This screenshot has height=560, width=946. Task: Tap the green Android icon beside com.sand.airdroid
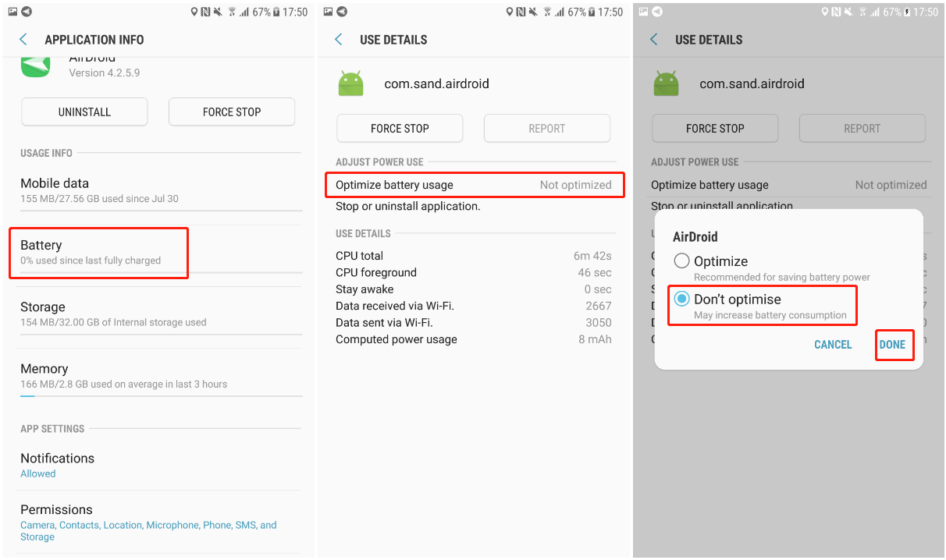[x=351, y=83]
